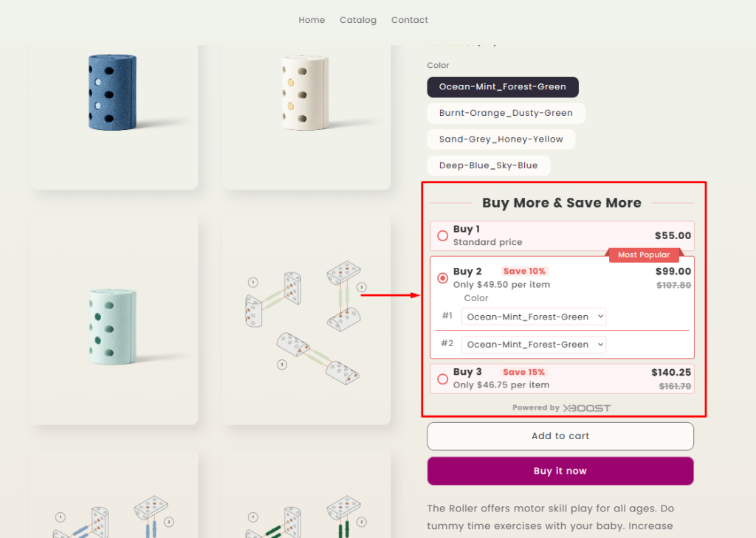Click the Powered by XBOOST logo
Screen dimensions: 756x538
[x=562, y=407]
